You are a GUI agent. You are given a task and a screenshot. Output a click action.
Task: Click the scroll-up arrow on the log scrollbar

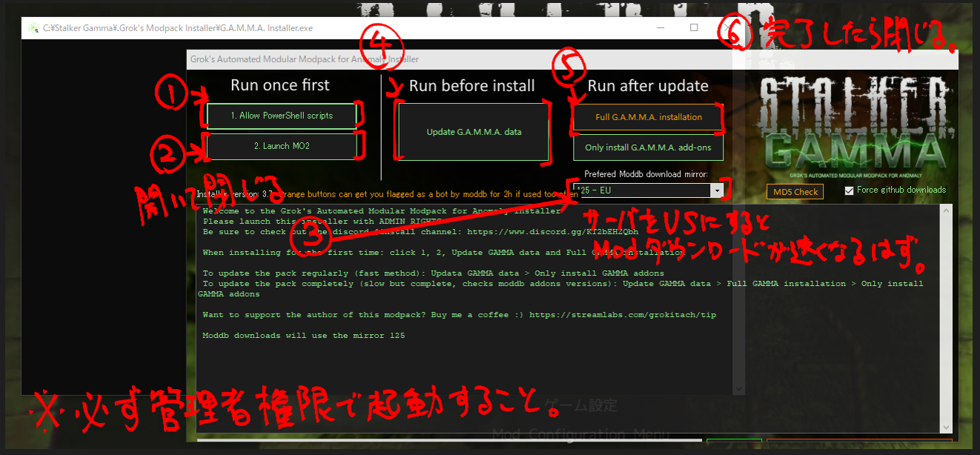coord(947,210)
